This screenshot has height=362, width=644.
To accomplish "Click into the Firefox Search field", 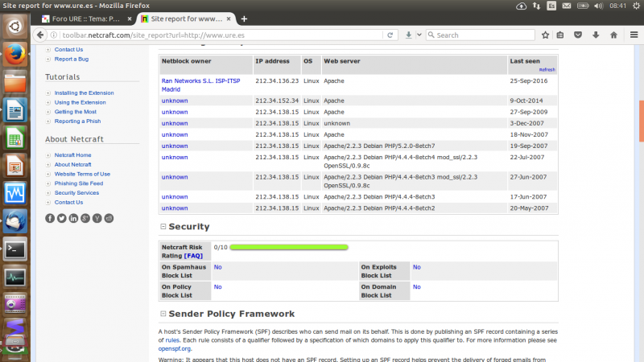I will coord(481,35).
